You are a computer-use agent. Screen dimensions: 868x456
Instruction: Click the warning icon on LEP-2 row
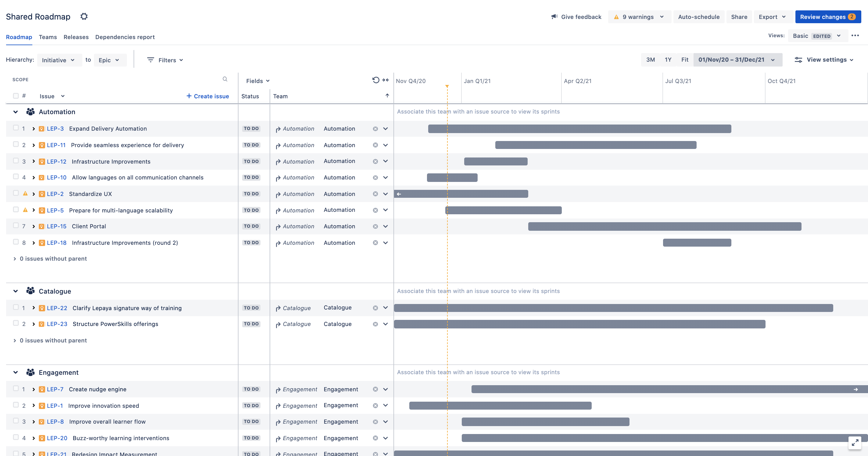click(25, 194)
